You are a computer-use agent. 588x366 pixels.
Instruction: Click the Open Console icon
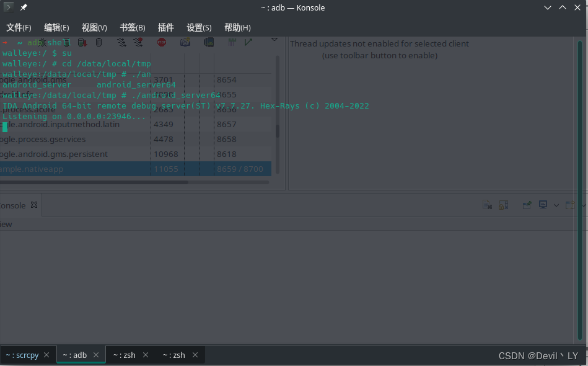(570, 205)
